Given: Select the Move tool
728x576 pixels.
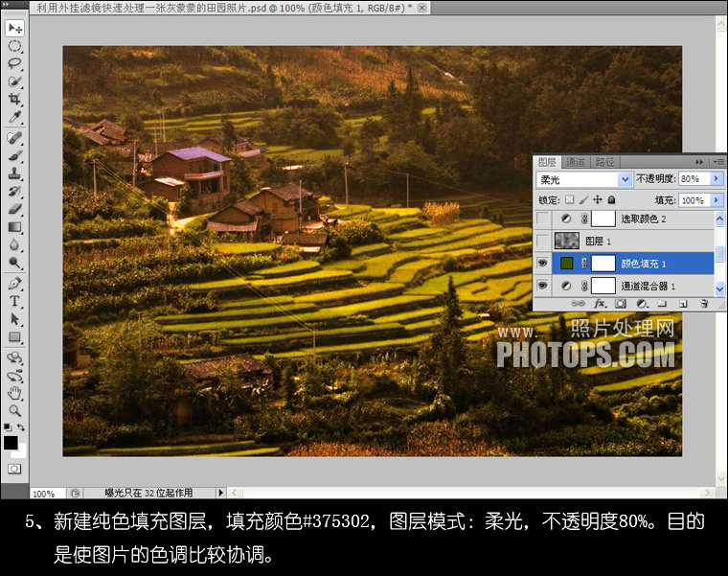Looking at the screenshot, I should pyautogui.click(x=15, y=29).
